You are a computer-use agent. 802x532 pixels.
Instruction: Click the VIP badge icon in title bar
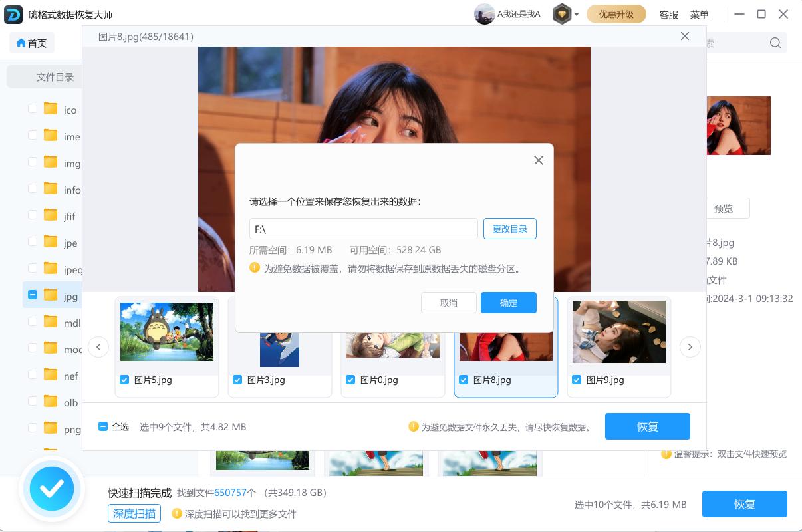tap(562, 14)
